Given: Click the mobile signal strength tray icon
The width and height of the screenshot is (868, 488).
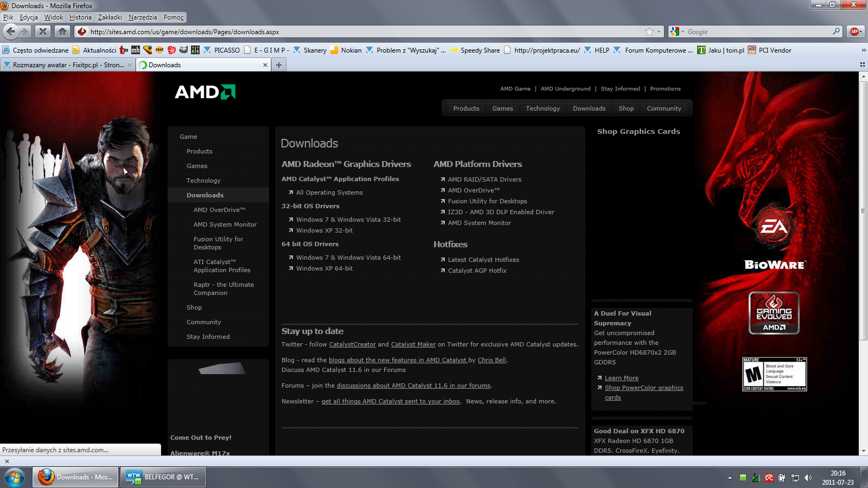Looking at the screenshot, I should 756,478.
